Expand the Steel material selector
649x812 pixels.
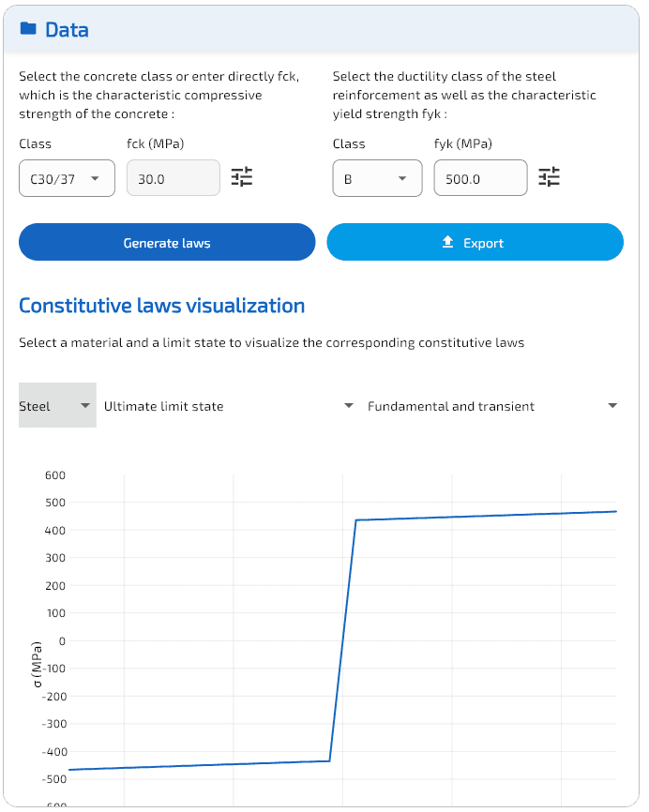coord(57,406)
